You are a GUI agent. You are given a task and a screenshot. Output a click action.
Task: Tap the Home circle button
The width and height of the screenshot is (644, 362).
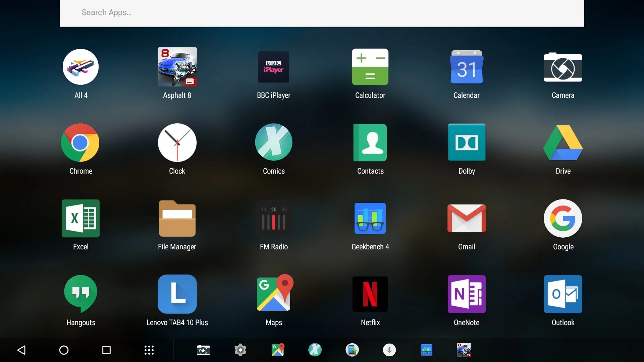click(64, 350)
